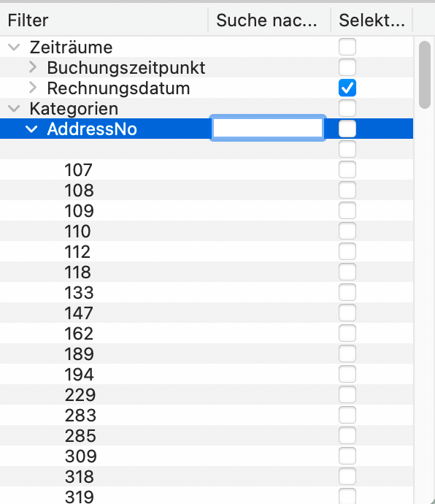Tick the checkbox for entry 133
The height and width of the screenshot is (504, 435).
[347, 292]
